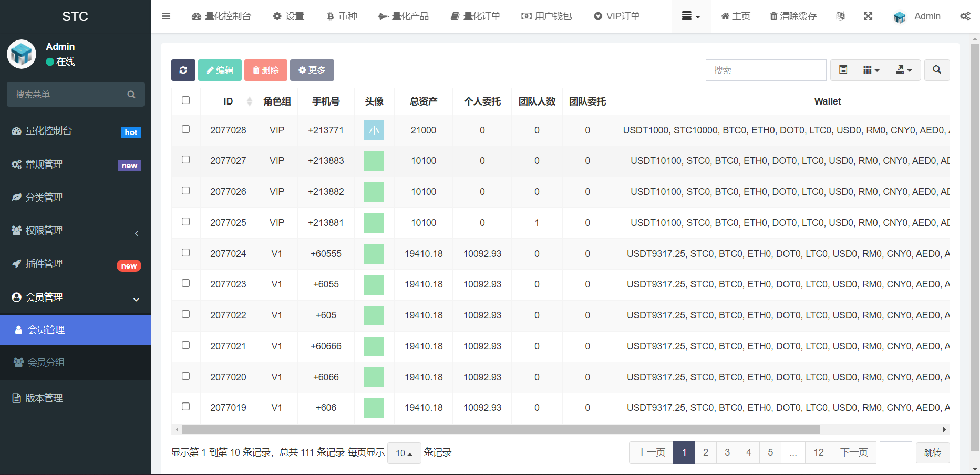Open the 设置 top tab
The height and width of the screenshot is (475, 980).
point(288,16)
